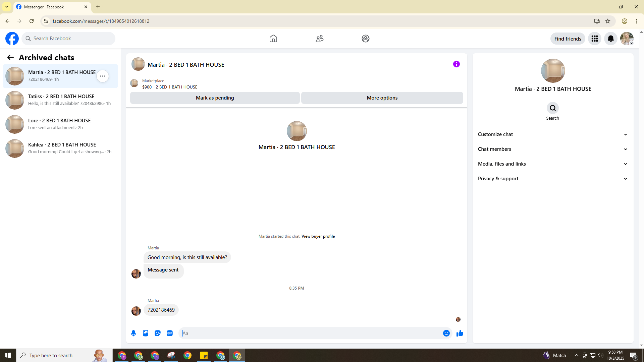Click Martia's avatar in right panel

553,71
